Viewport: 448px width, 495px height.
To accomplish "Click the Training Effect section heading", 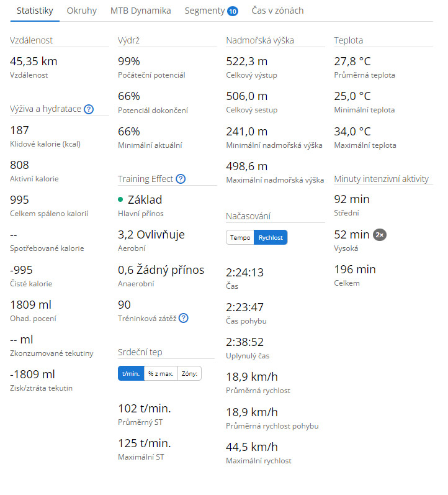I will click(146, 179).
